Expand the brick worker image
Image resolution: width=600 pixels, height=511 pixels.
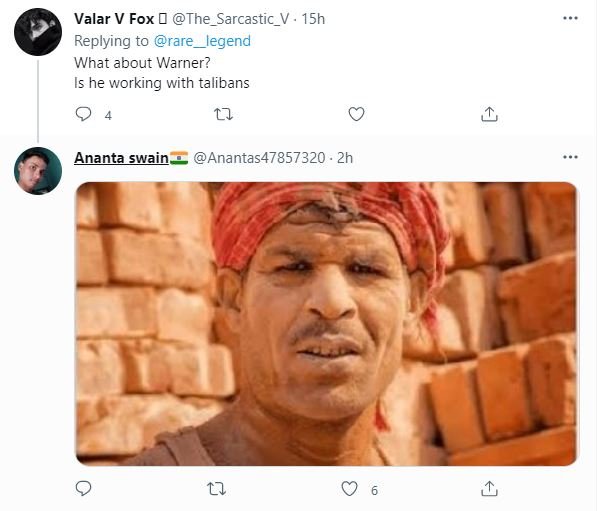(327, 324)
